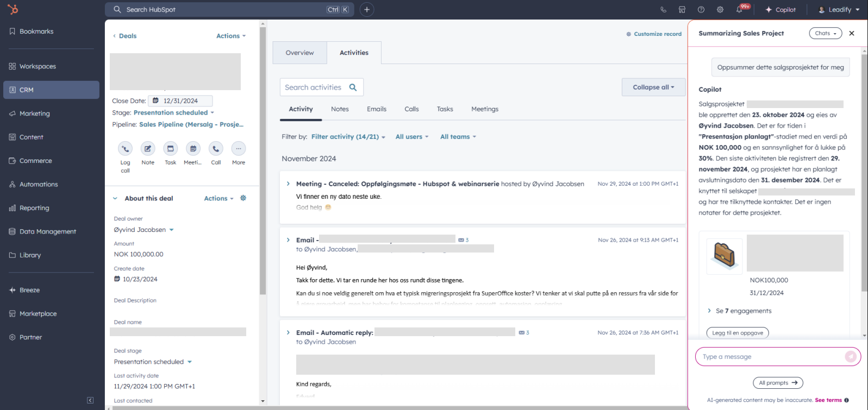The image size is (868, 410).
Task: Click Legg til en oppgave button
Action: pos(738,333)
